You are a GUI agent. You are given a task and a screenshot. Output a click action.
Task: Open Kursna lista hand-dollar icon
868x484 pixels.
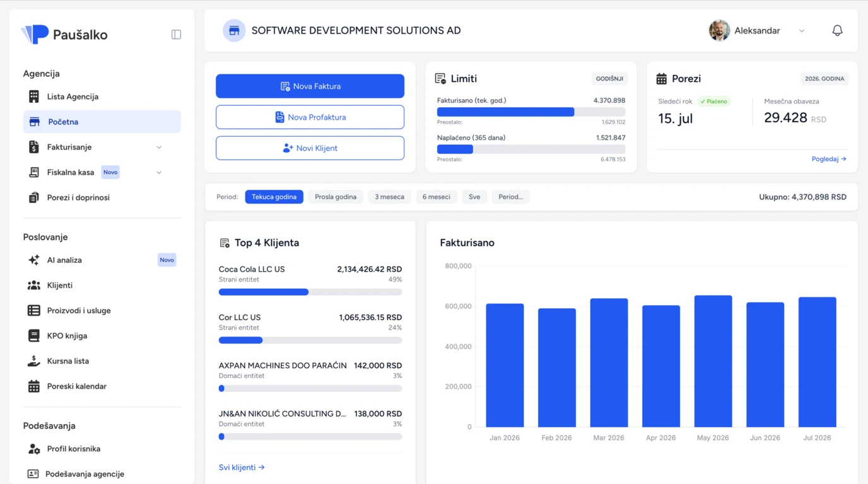34,361
